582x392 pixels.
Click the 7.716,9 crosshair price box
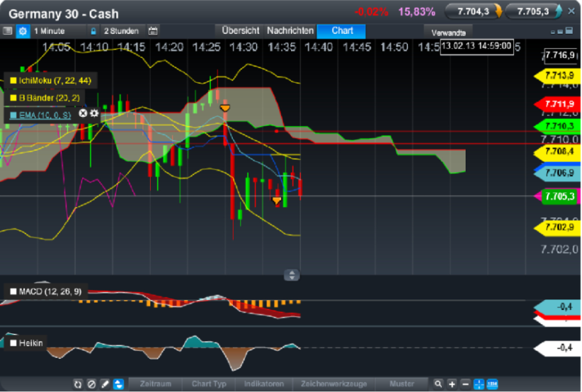click(x=560, y=56)
